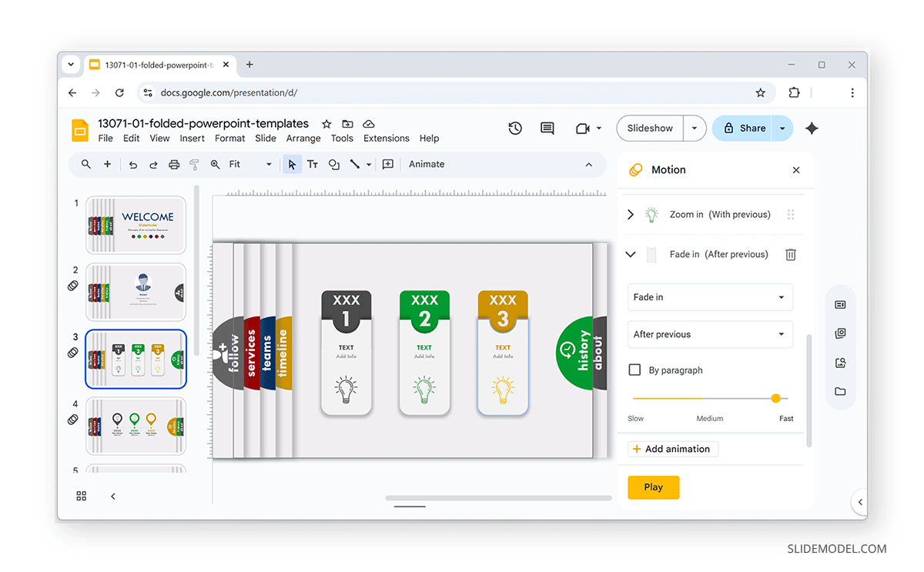Select the Shape tool in the toolbar
The height and width of the screenshot is (572, 924).
coord(333,164)
